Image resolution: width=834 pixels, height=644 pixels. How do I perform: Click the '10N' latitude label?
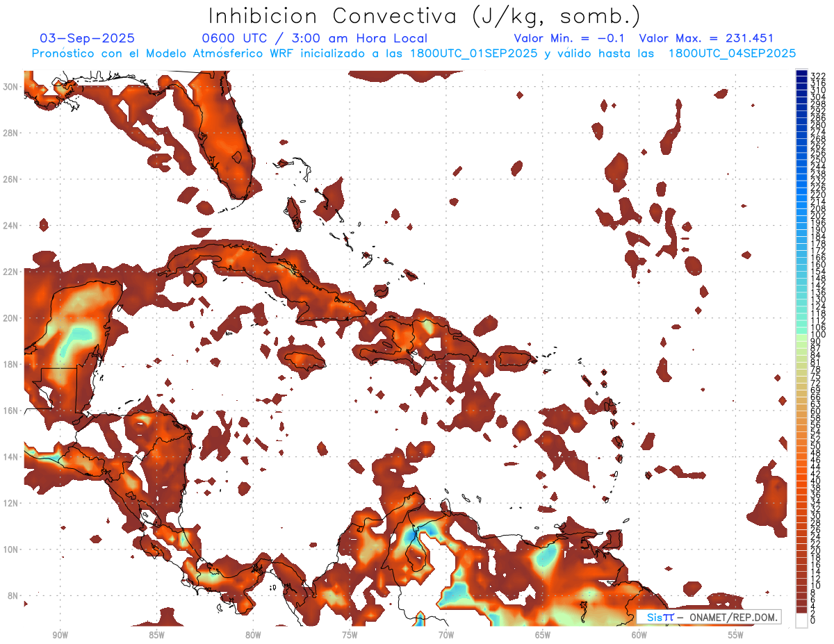point(10,550)
